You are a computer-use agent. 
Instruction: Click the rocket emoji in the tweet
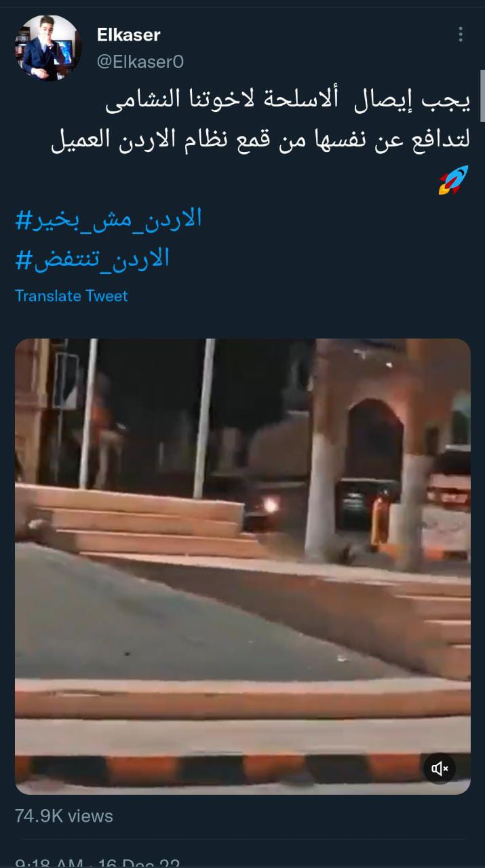tap(453, 180)
